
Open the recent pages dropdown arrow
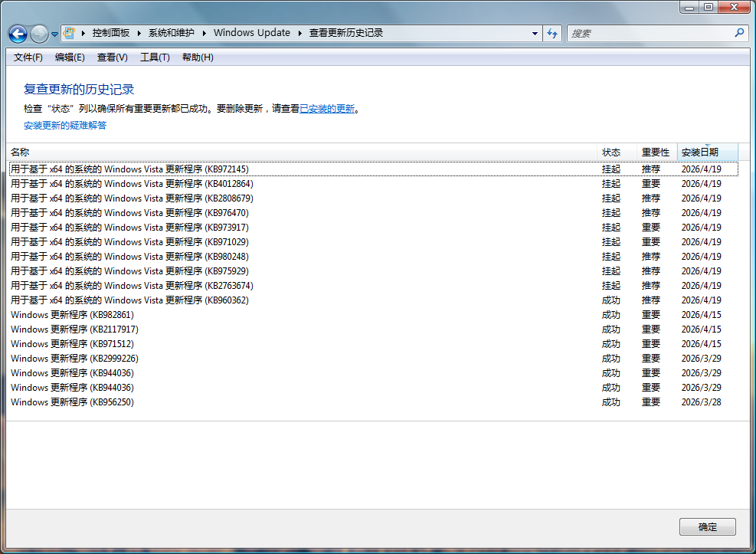click(x=55, y=34)
